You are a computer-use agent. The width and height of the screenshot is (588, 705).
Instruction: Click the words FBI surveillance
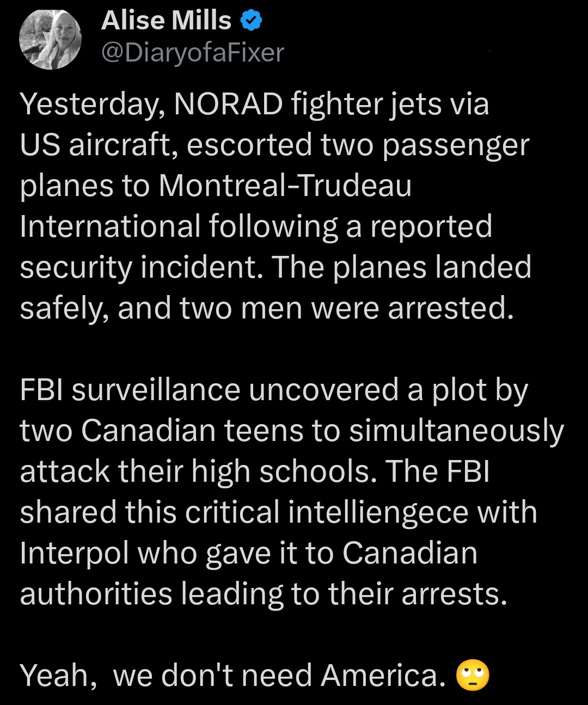130,390
